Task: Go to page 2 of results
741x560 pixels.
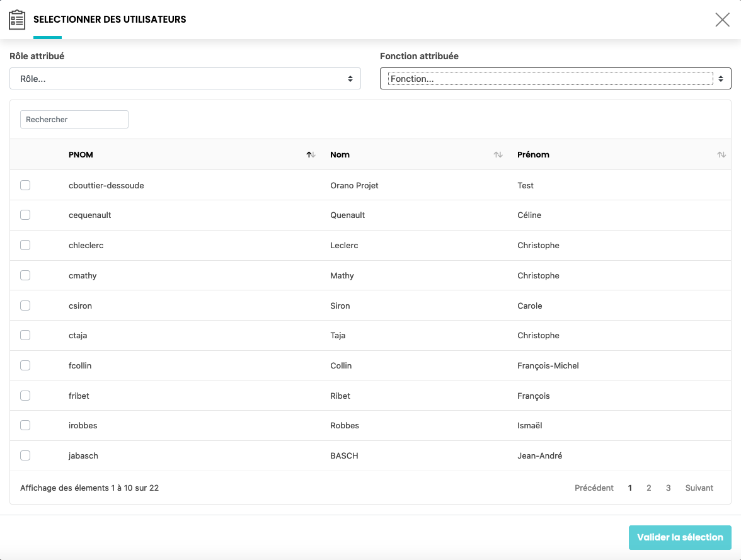Action: [648, 488]
